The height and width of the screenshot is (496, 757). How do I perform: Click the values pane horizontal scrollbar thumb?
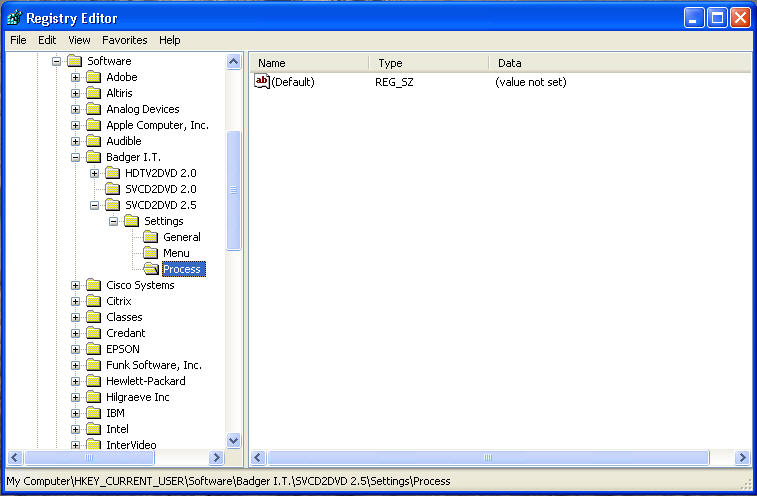click(488, 457)
